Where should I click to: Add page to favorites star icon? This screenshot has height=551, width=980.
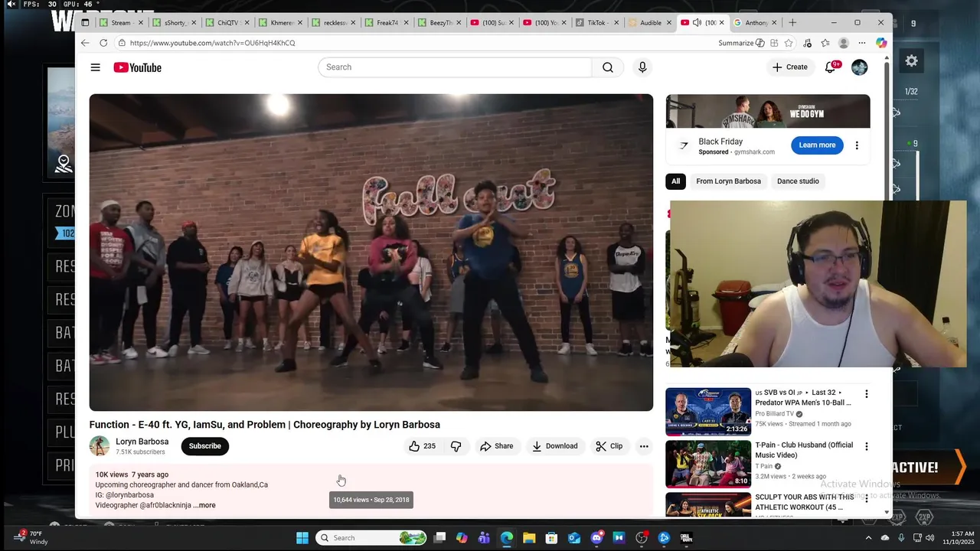click(789, 43)
